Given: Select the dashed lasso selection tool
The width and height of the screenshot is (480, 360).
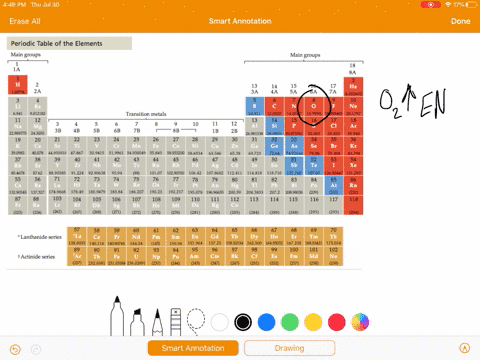Looking at the screenshot, I should 196,322.
